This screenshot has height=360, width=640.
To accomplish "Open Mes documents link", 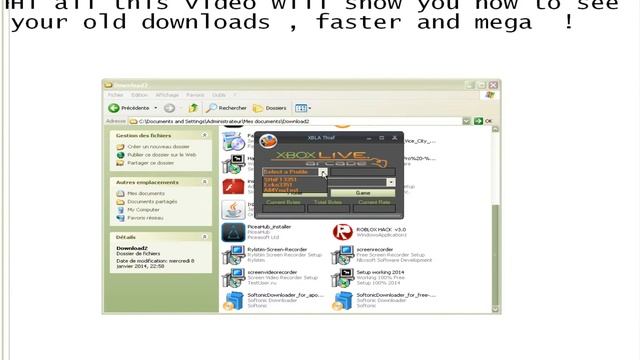I will [x=146, y=193].
